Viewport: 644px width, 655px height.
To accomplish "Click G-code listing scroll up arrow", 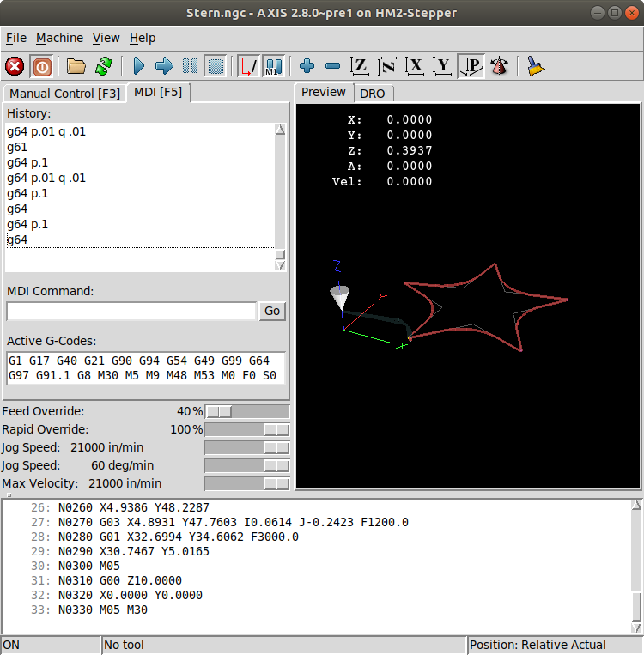I will 636,505.
